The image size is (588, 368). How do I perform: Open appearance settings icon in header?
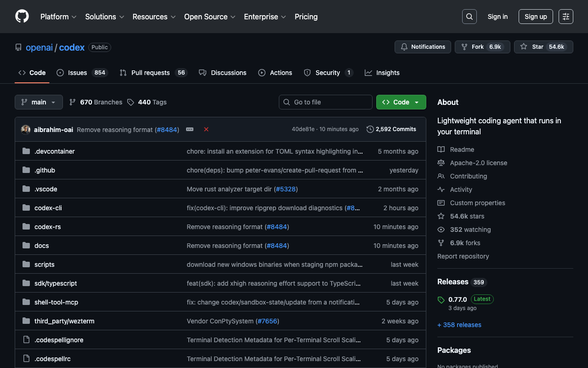tap(565, 17)
